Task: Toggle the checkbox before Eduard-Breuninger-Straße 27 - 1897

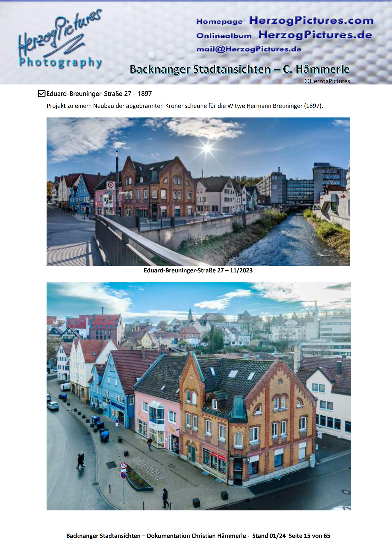Action: (x=42, y=94)
